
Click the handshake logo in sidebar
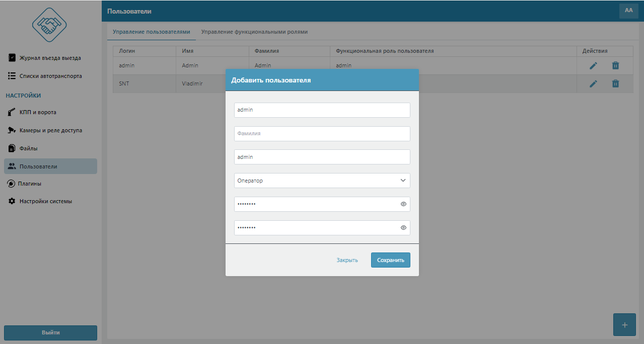pyautogui.click(x=50, y=24)
